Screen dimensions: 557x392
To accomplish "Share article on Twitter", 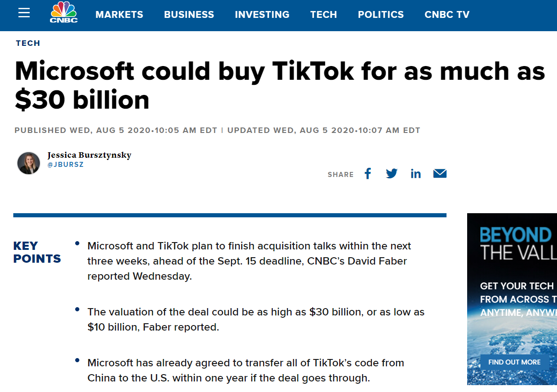I will tap(392, 173).
